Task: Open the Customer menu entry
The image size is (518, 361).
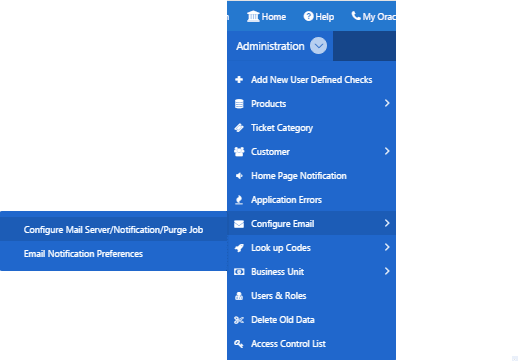Action: click(x=311, y=152)
